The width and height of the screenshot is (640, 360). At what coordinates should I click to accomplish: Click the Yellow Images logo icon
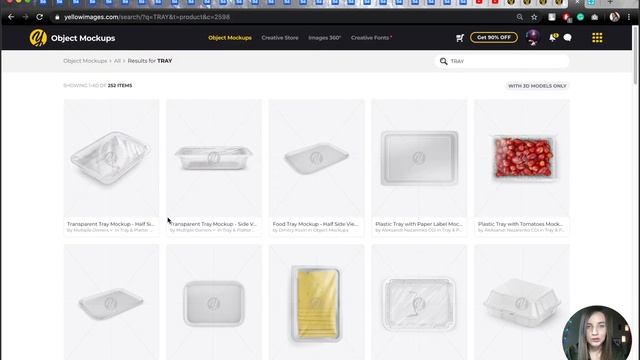(x=38, y=38)
